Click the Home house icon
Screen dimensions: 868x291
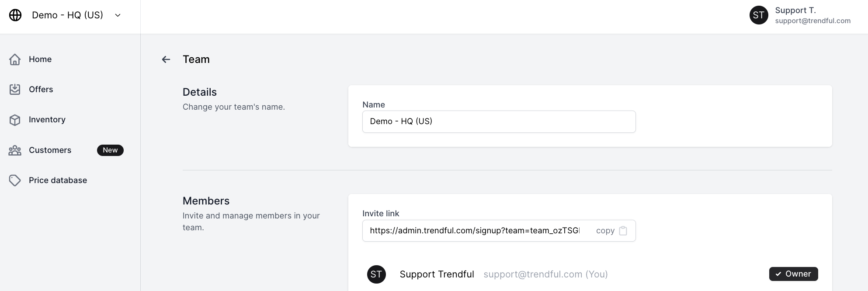[15, 59]
